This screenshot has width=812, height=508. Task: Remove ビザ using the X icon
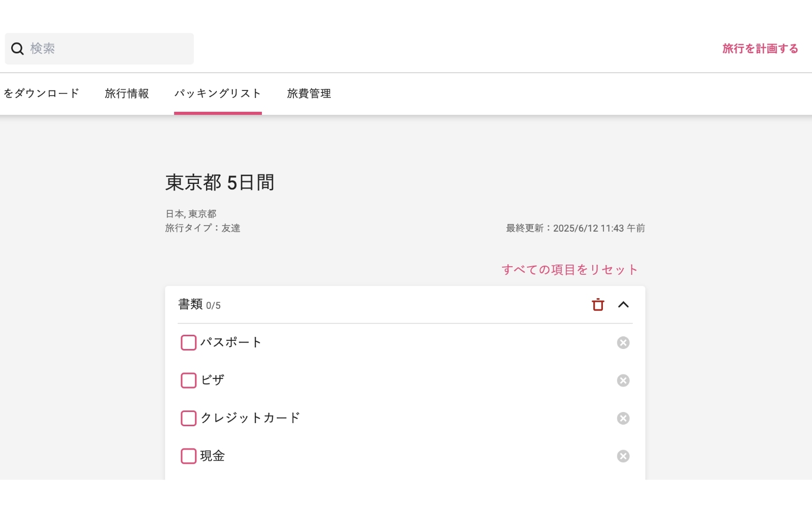(x=623, y=380)
